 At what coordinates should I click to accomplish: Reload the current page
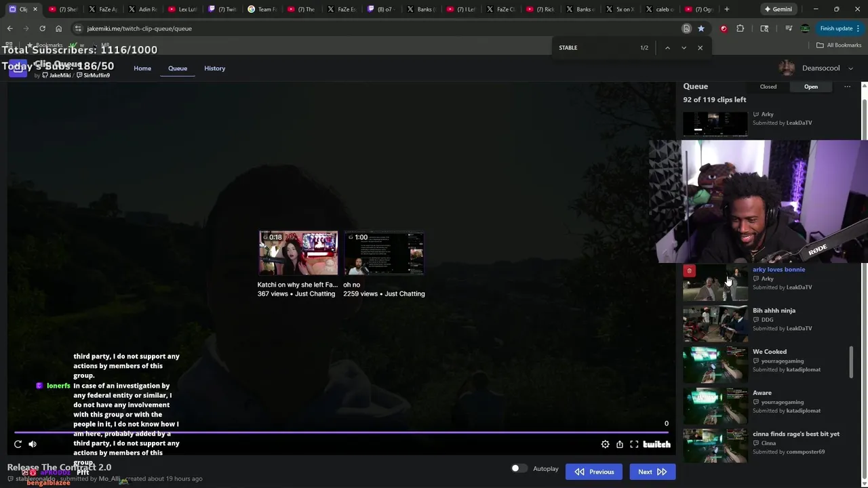[42, 28]
